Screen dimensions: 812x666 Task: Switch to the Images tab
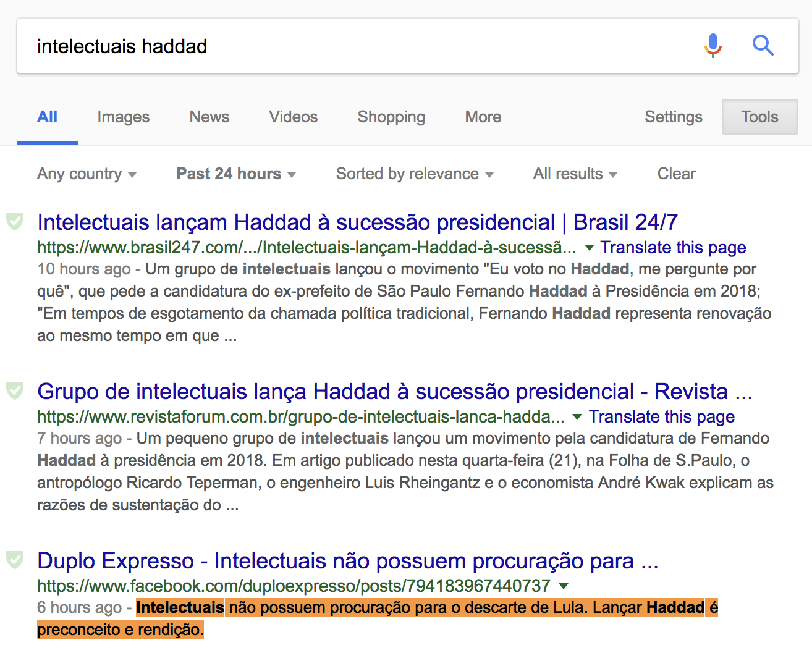pos(124,117)
